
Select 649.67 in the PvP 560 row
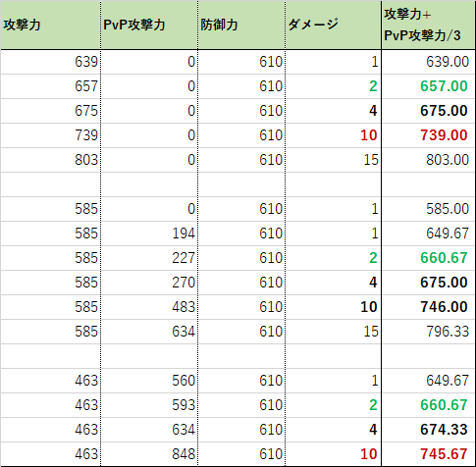429,381
